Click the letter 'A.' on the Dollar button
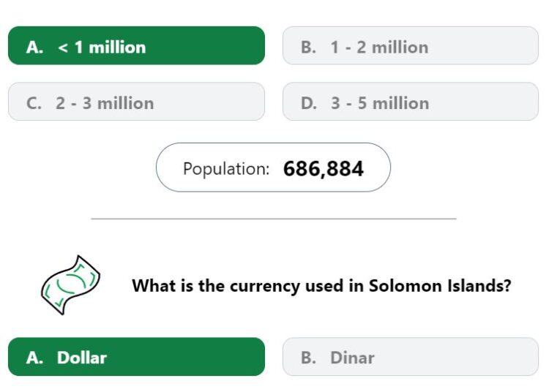The height and width of the screenshot is (392, 549). point(34,358)
